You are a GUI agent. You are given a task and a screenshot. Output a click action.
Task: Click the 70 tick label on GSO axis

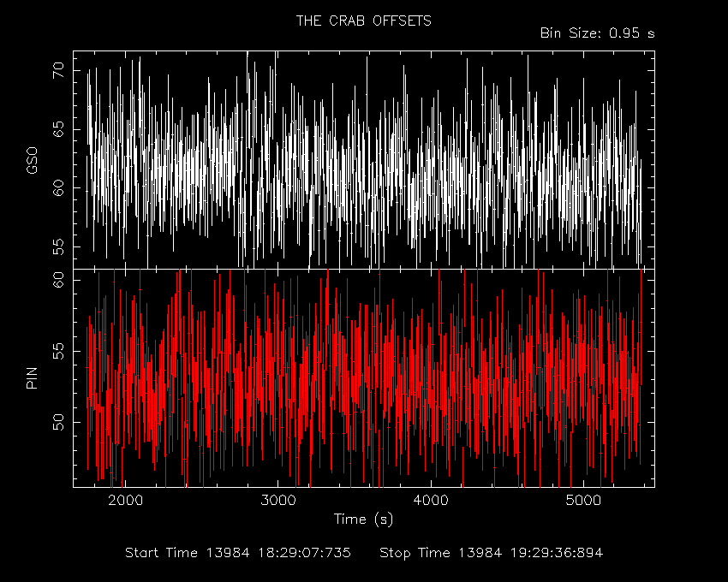pos(58,70)
